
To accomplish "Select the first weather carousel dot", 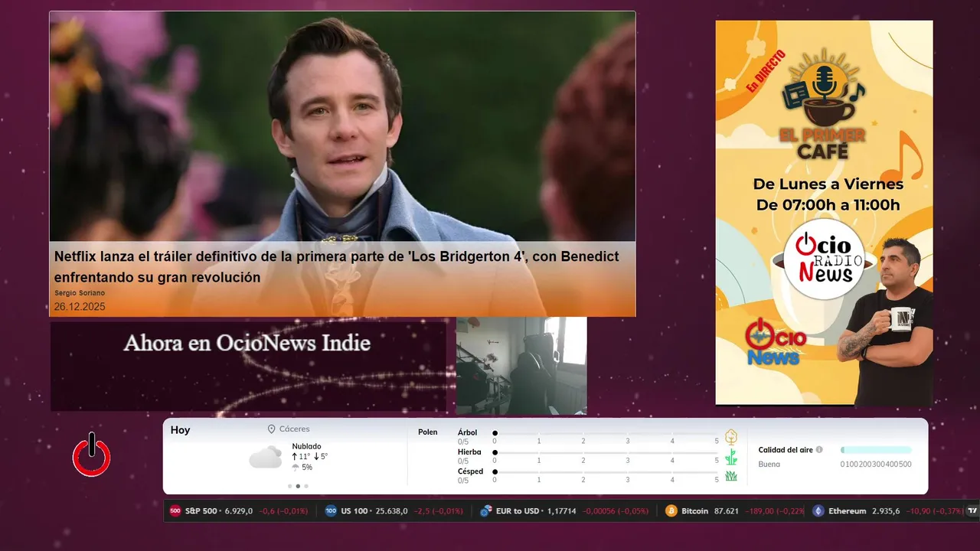I will (289, 486).
